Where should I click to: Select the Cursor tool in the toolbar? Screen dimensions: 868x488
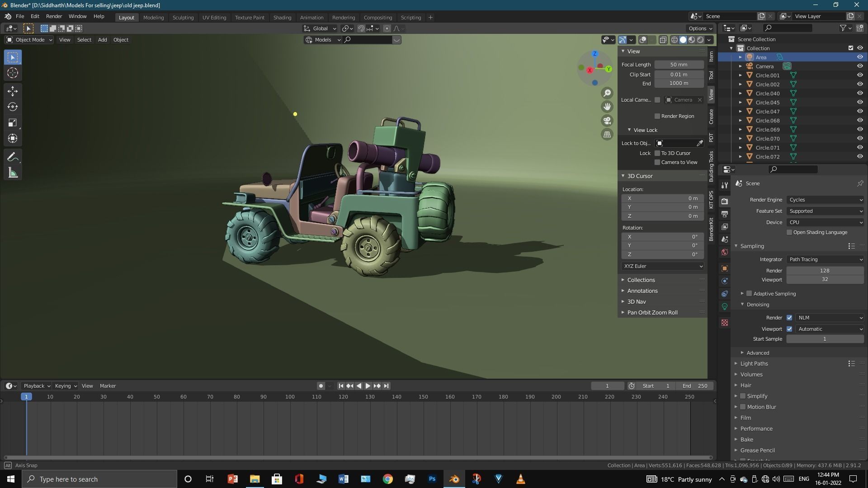tap(13, 73)
